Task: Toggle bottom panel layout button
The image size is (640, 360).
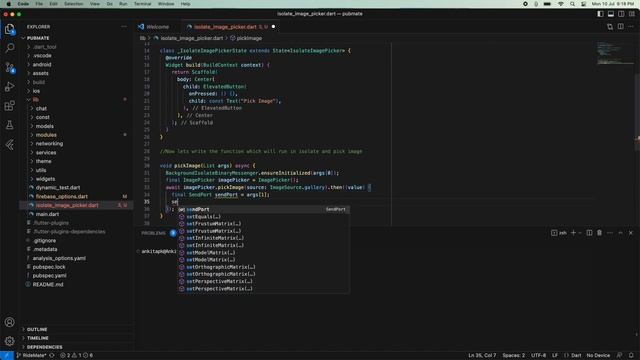Action: tap(611, 14)
